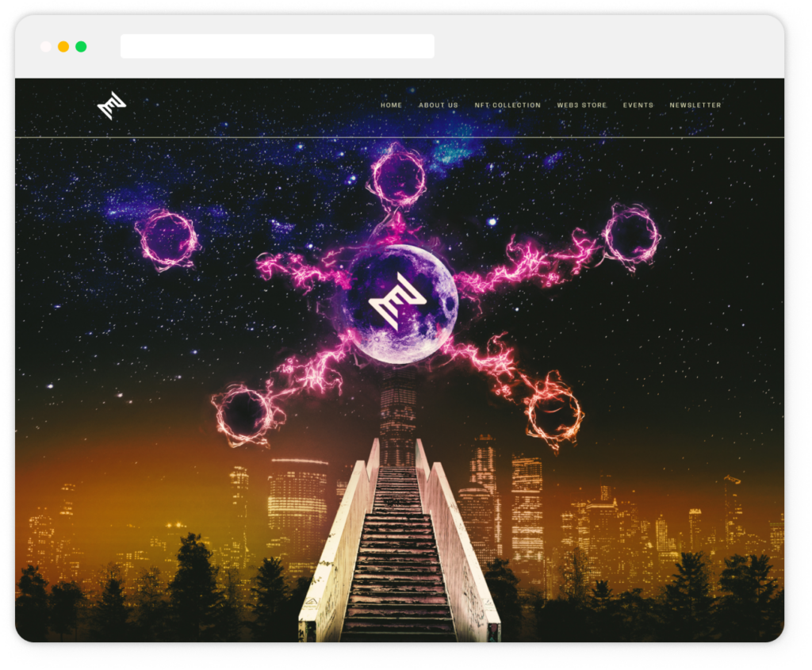Image resolution: width=812 pixels, height=670 pixels.
Task: Select the upper-right purple portal ring
Action: point(630,235)
